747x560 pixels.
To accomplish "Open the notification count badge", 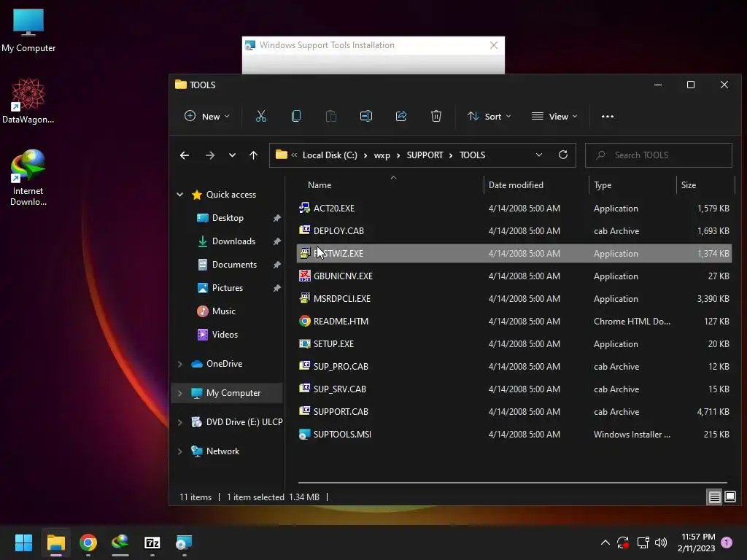I will [x=727, y=542].
